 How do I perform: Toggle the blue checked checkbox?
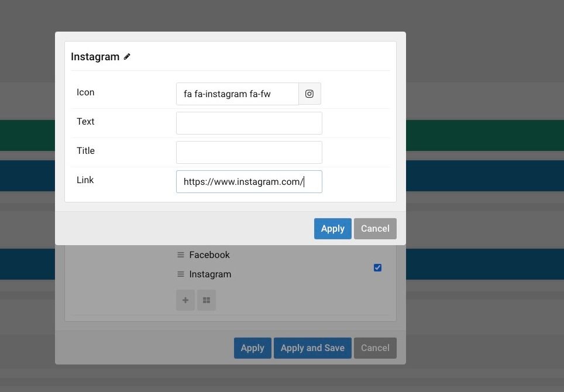pos(377,267)
